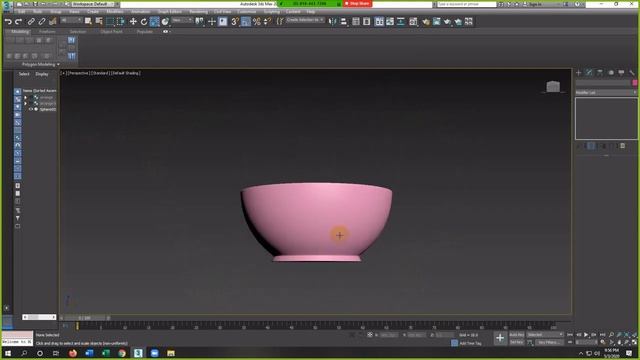Toggle visibility eye of Sphere001

pos(31,109)
